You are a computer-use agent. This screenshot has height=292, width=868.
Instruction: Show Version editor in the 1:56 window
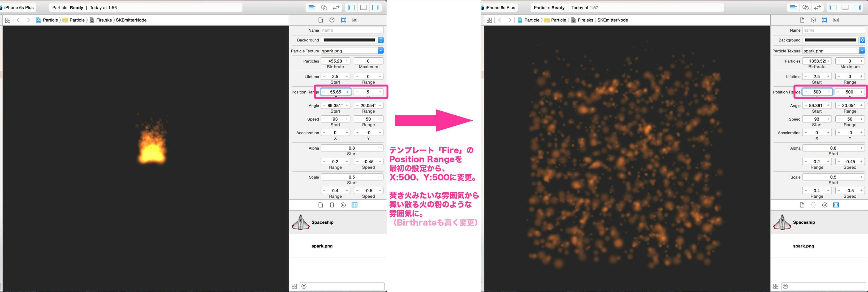pyautogui.click(x=336, y=7)
